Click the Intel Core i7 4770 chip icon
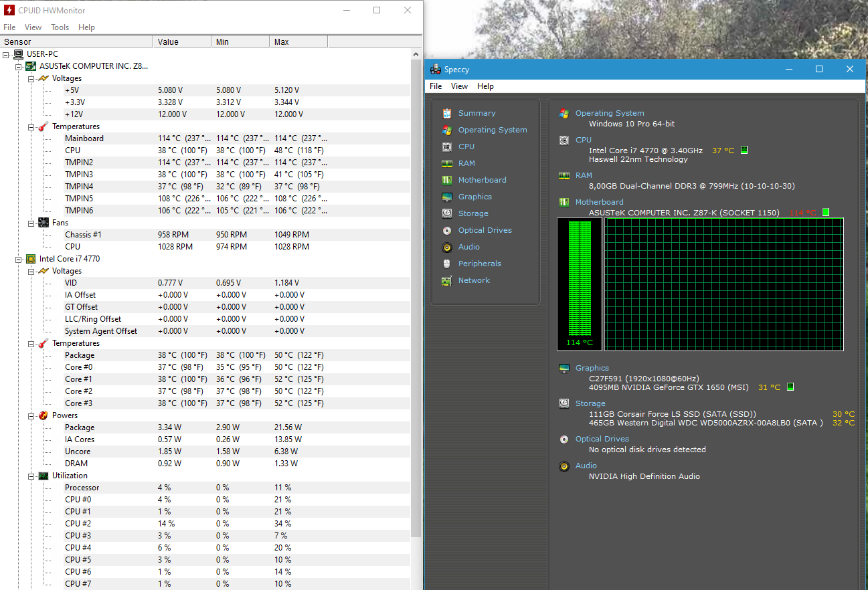 click(31, 259)
